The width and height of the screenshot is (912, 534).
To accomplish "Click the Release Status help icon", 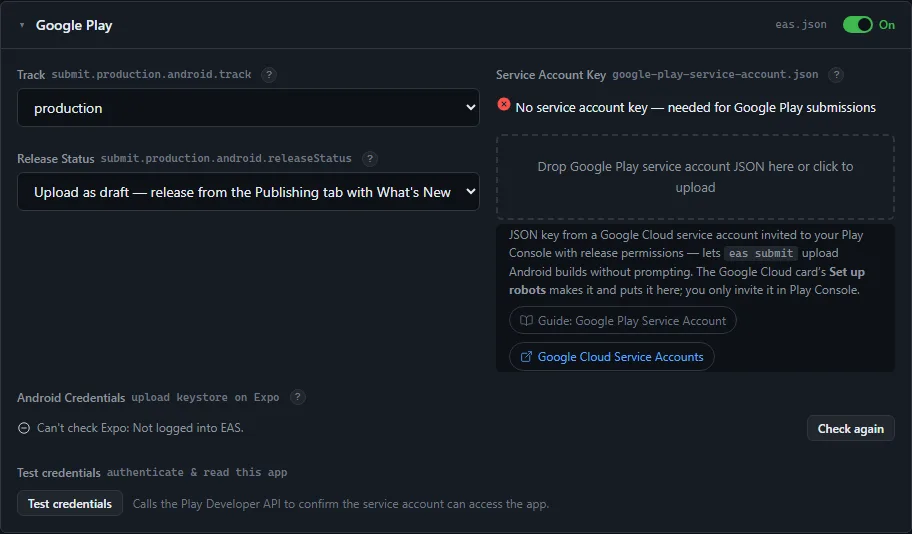I will coord(370,158).
